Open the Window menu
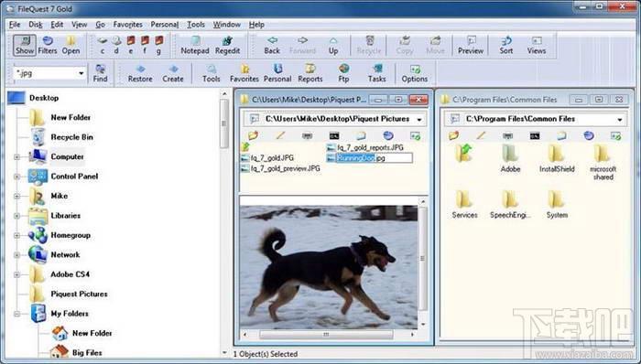 [x=226, y=25]
